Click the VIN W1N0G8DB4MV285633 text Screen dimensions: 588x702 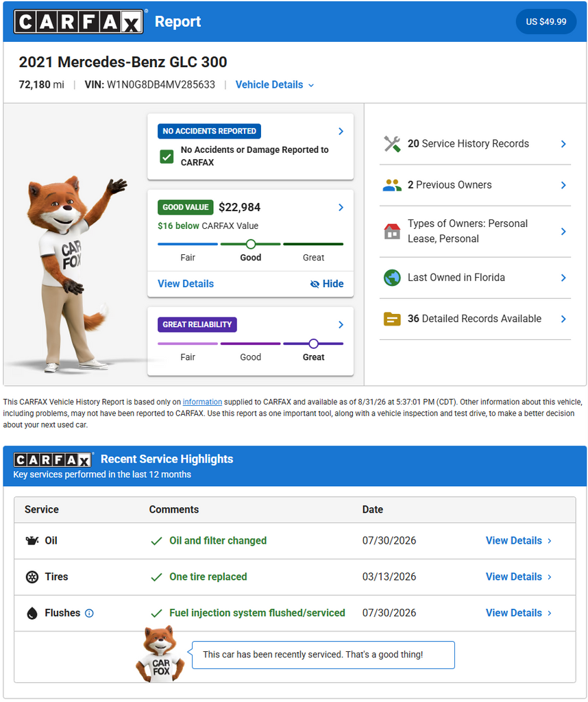150,84
